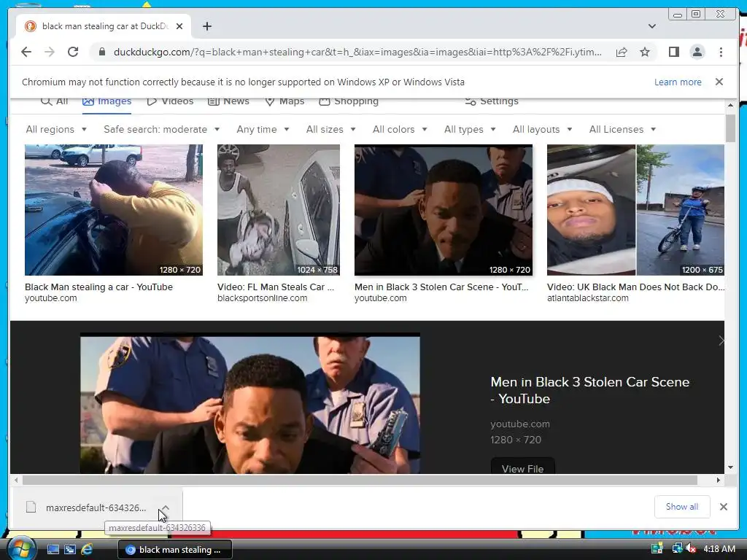Screen dimensions: 747x560
Task: Select the Chromium taskbar button
Action: [175, 550]
